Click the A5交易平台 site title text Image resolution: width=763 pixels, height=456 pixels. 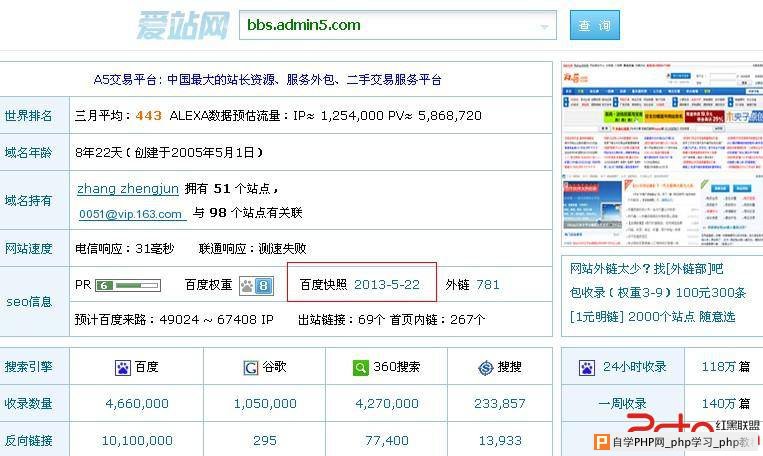[x=268, y=79]
